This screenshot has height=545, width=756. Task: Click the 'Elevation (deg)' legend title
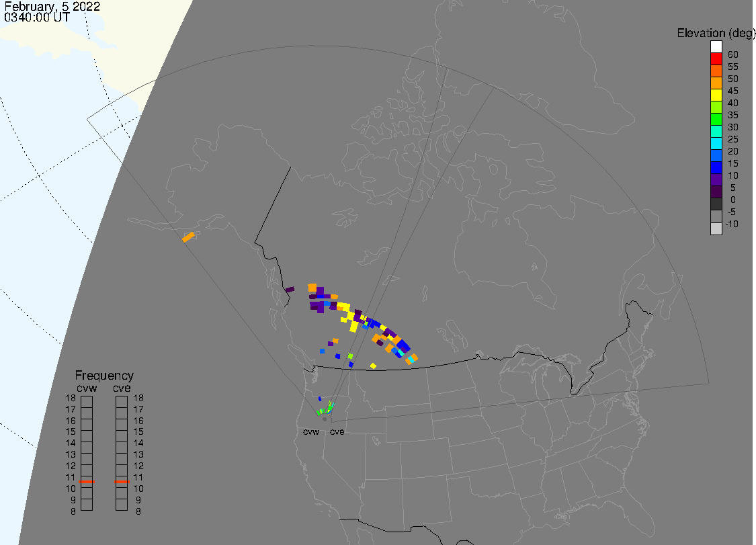716,34
